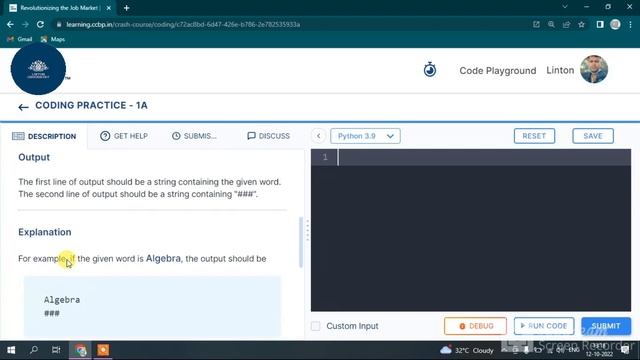Open the Python 3.9 language dropdown
This screenshot has height=360, width=640.
coord(365,136)
